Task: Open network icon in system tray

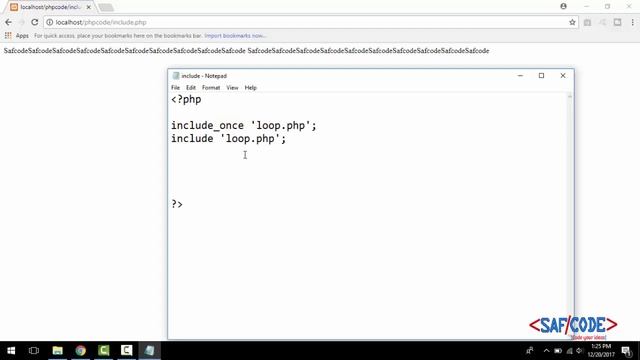Action: 569,351
